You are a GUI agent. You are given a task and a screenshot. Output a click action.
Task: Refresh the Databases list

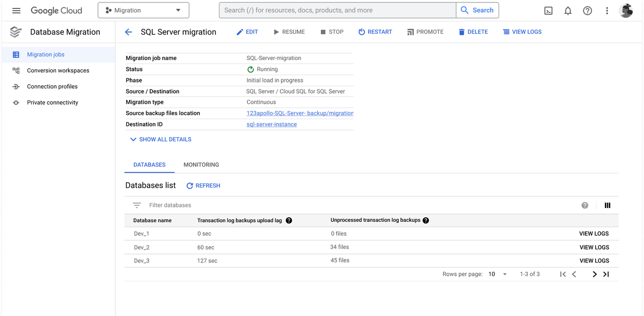(203, 186)
